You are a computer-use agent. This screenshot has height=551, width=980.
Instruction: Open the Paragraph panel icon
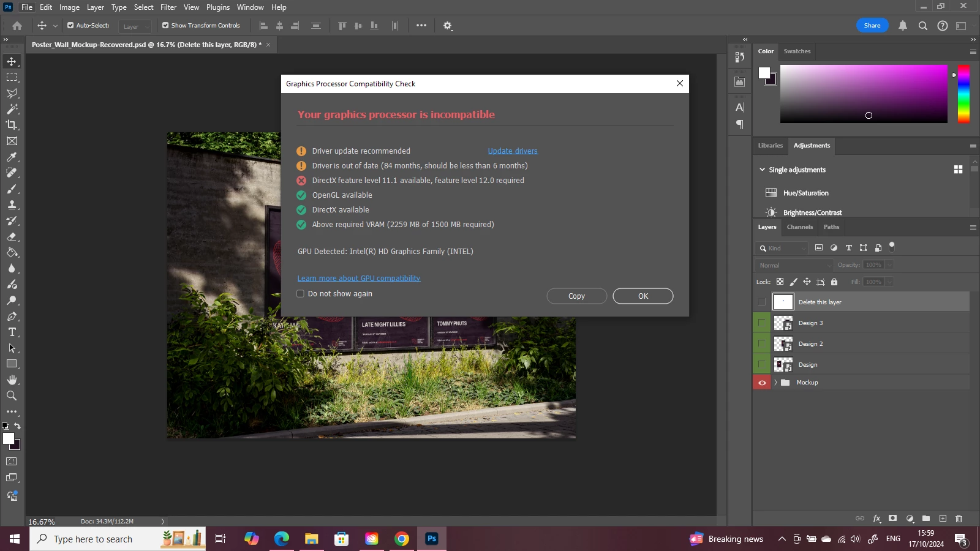click(x=740, y=124)
